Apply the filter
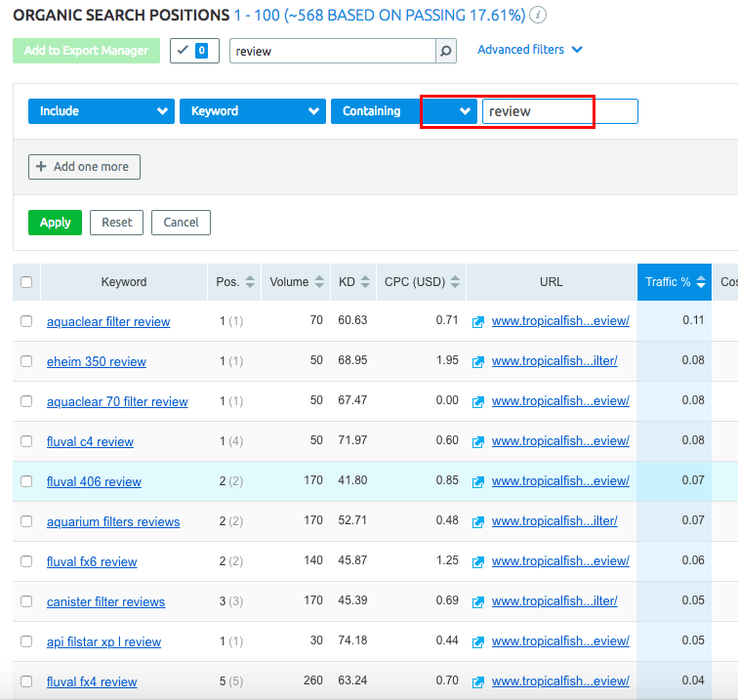 coord(55,223)
